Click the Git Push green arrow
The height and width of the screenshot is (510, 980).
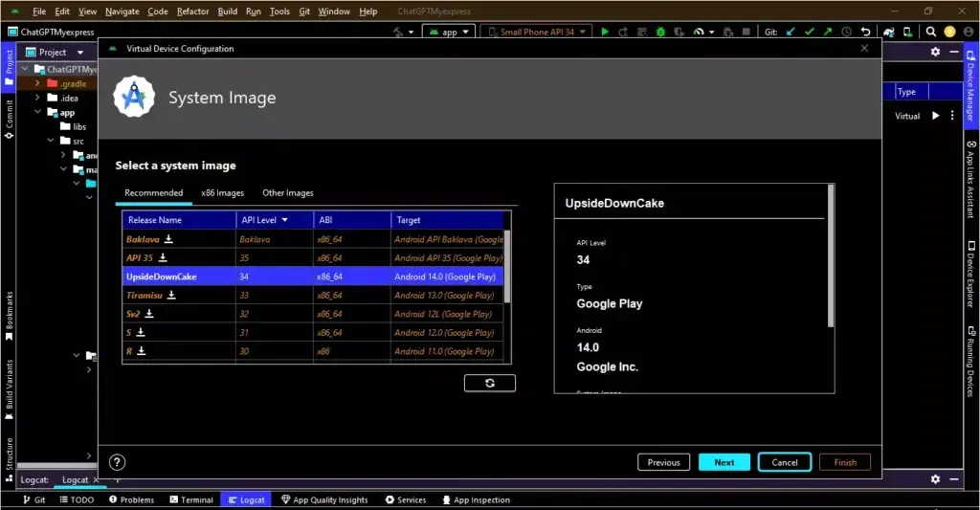pyautogui.click(x=828, y=32)
